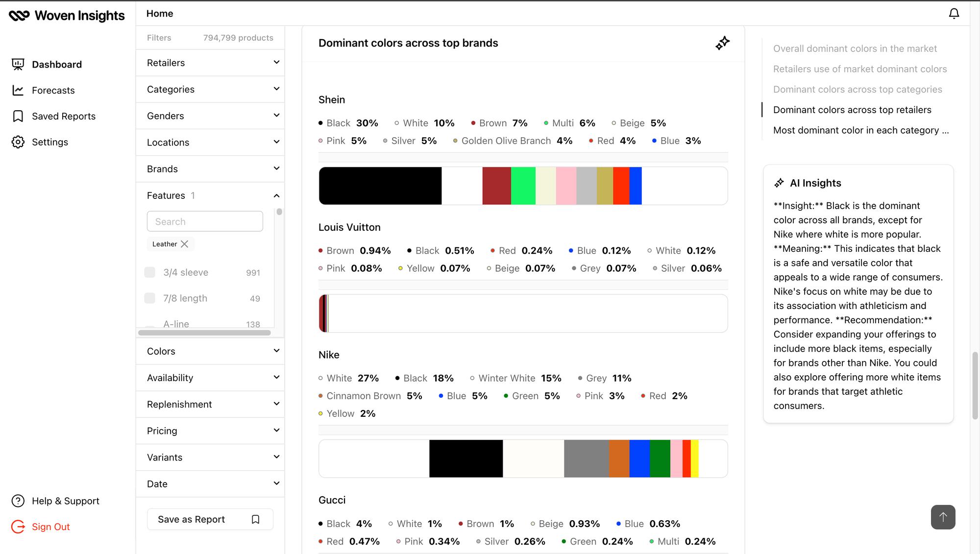Sign Out of the account
Screen dimensions: 980x554
[x=51, y=527]
